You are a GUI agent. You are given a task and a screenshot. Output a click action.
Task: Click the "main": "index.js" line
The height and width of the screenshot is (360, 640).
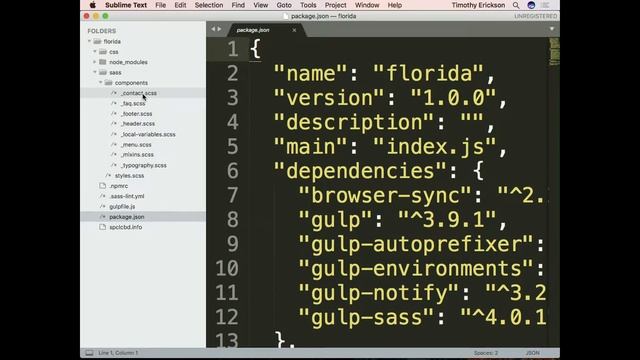[x=390, y=147]
